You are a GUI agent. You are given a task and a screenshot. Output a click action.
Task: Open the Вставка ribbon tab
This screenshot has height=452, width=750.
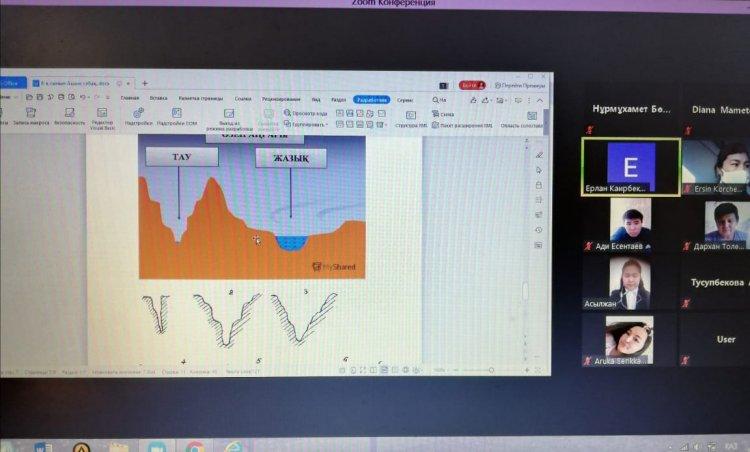(x=158, y=99)
